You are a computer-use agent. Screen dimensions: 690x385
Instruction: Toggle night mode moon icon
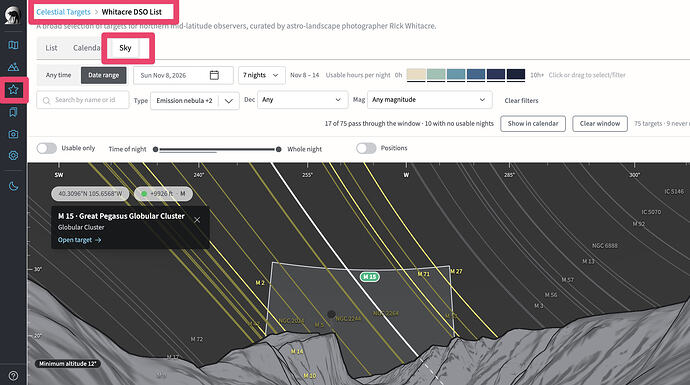pos(13,186)
